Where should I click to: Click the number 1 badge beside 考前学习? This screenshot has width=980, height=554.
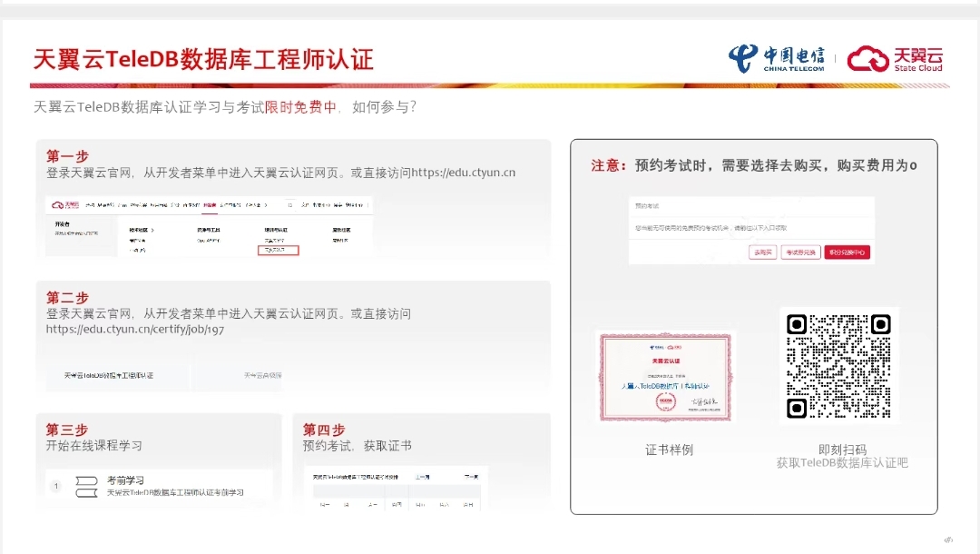coord(56,486)
